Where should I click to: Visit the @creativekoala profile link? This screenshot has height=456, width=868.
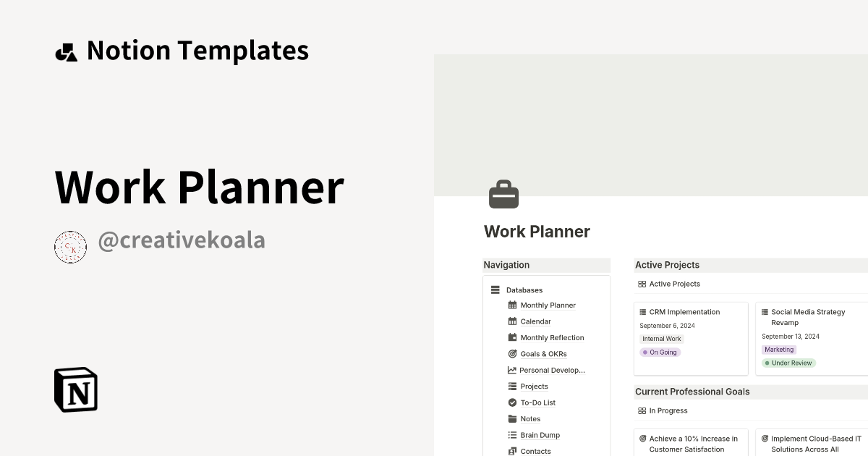click(182, 240)
